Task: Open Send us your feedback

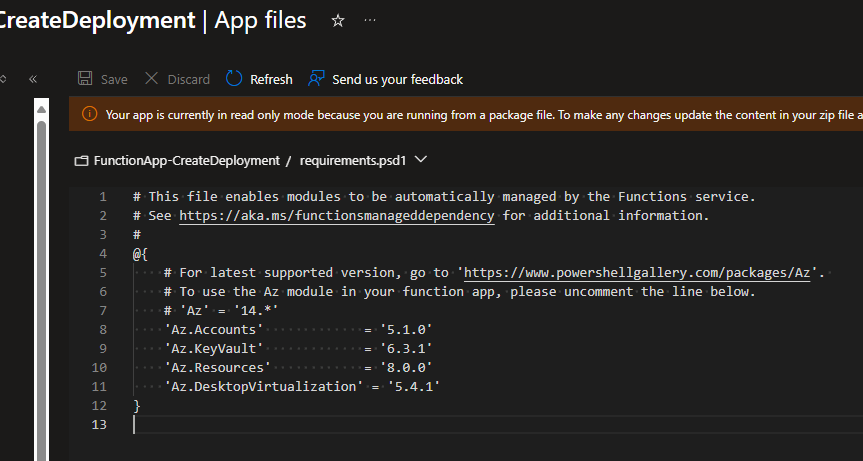Action: [397, 80]
